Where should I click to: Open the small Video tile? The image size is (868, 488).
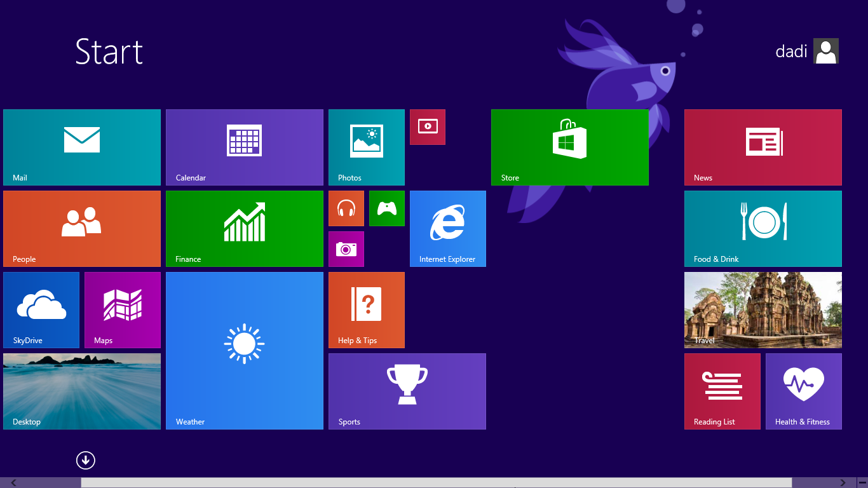point(428,127)
